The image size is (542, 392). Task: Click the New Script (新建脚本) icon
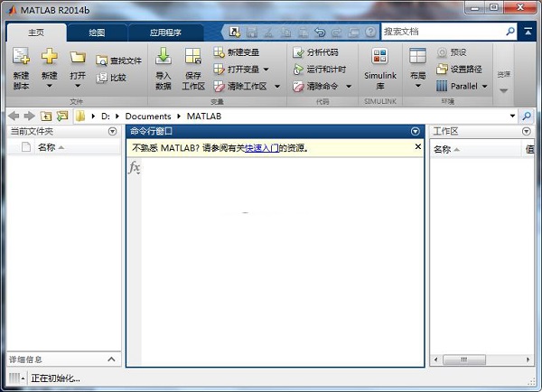tap(21, 56)
